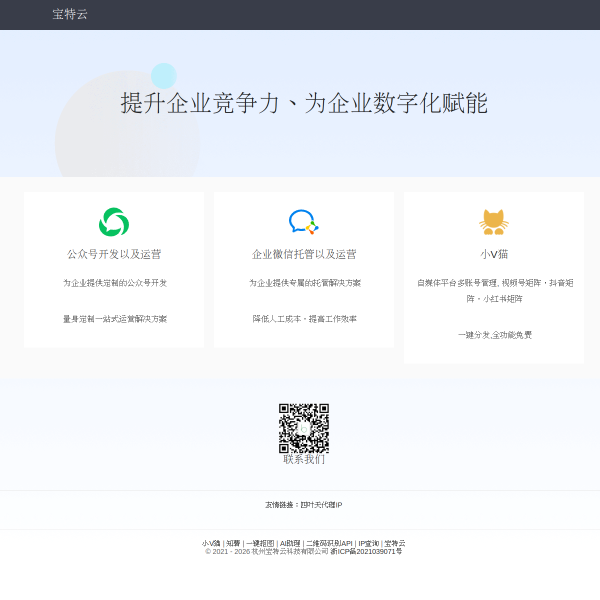Open the 知赛 footer link
600x600 pixels.
coord(233,543)
